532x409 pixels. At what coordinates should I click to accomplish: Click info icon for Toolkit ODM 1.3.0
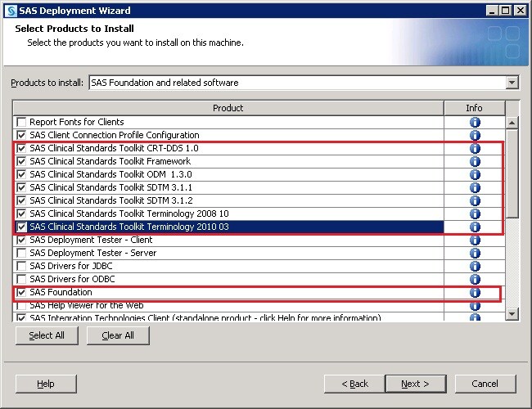475,174
